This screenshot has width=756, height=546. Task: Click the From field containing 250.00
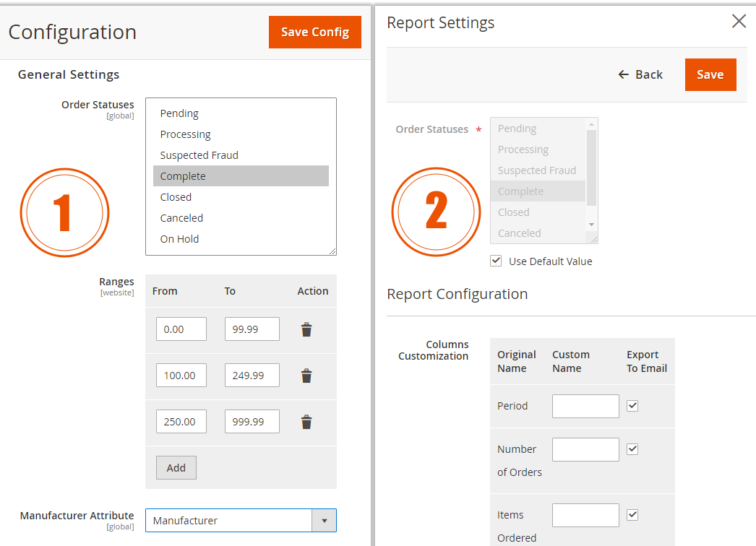coord(181,422)
